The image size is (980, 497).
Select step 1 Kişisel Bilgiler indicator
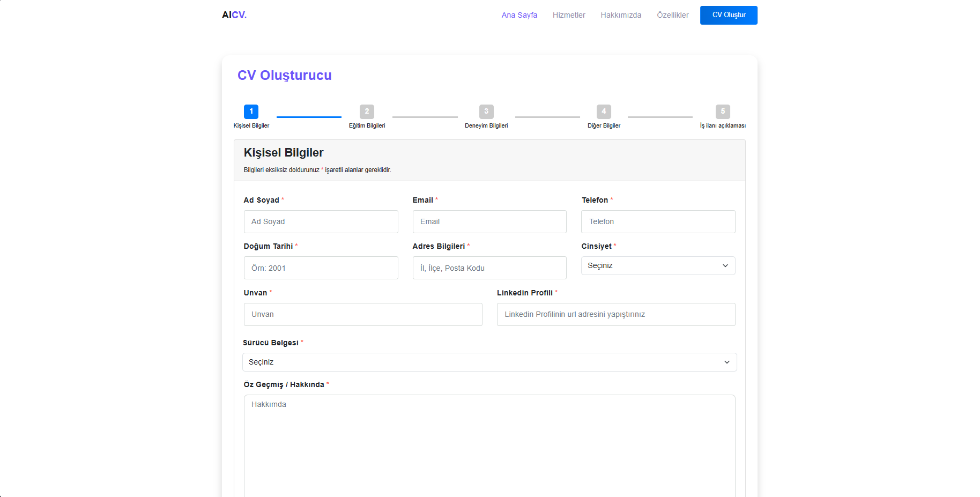[x=251, y=112]
